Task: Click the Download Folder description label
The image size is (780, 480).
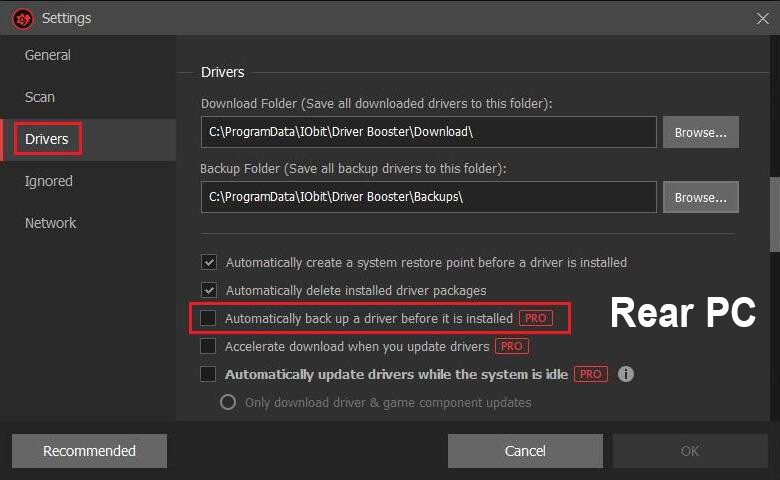Action: pos(377,103)
